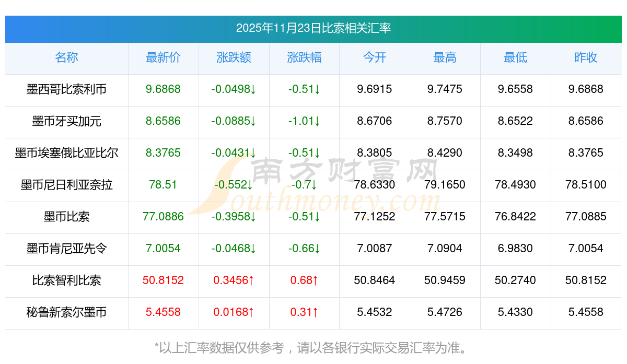
Task: Click latest price 9.6868 for 墨西哥比索利币
Action: [x=164, y=89]
